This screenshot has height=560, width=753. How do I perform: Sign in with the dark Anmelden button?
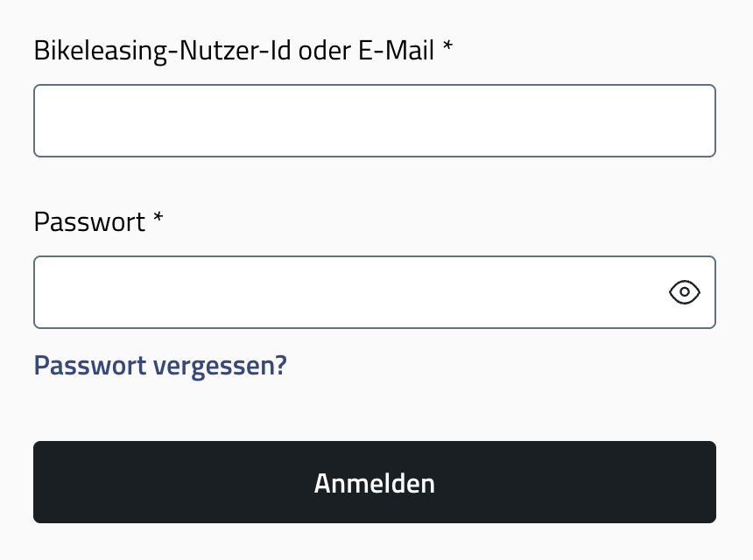375,482
